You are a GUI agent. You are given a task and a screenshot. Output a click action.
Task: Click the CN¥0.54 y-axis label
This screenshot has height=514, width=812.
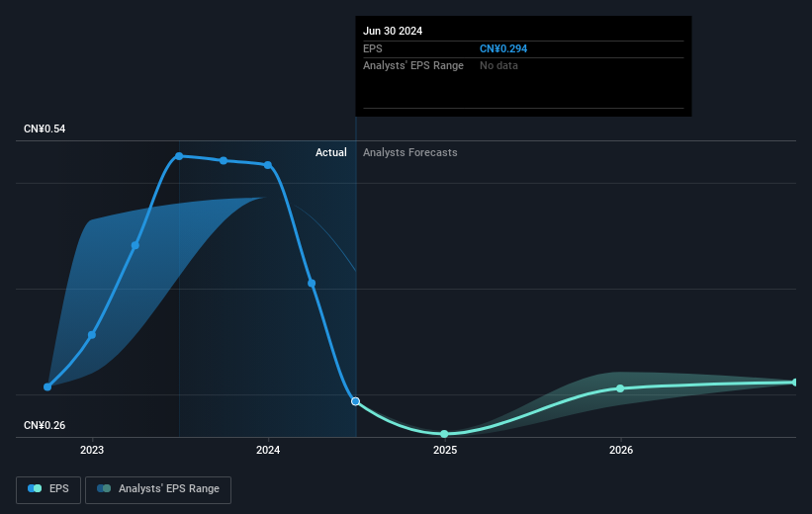coord(45,128)
